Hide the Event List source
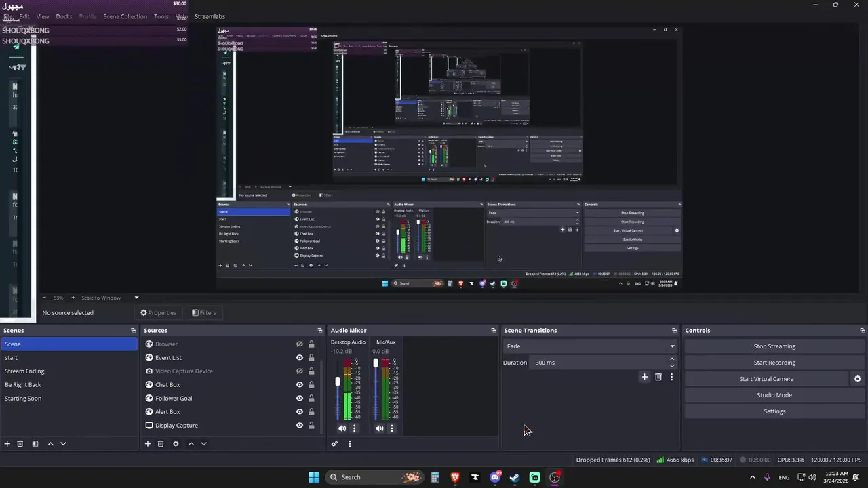 click(299, 358)
